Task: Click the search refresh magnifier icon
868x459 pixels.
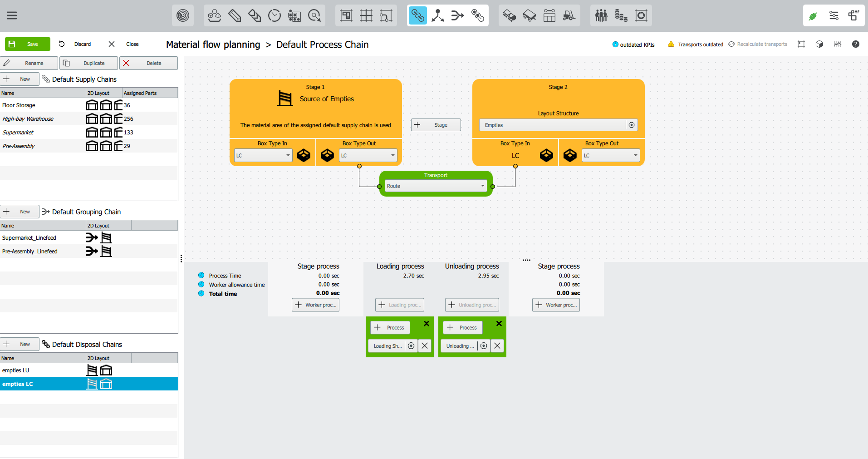Action: pyautogui.click(x=314, y=16)
